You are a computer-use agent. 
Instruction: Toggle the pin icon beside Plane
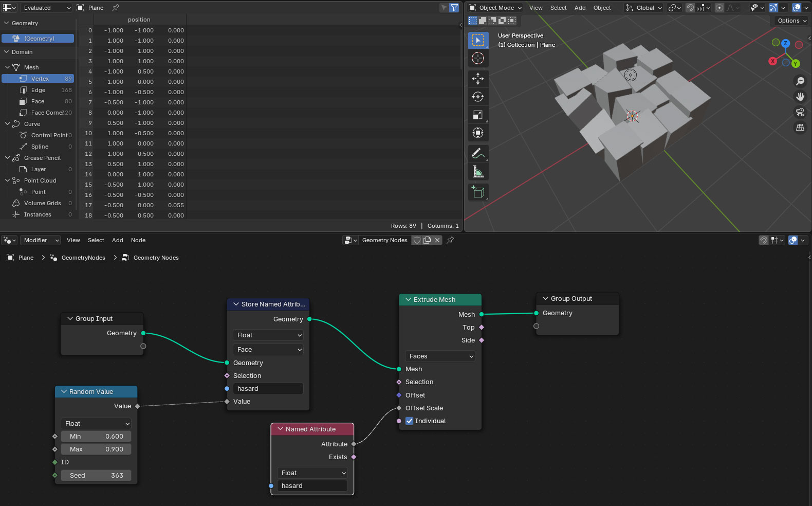pyautogui.click(x=116, y=8)
